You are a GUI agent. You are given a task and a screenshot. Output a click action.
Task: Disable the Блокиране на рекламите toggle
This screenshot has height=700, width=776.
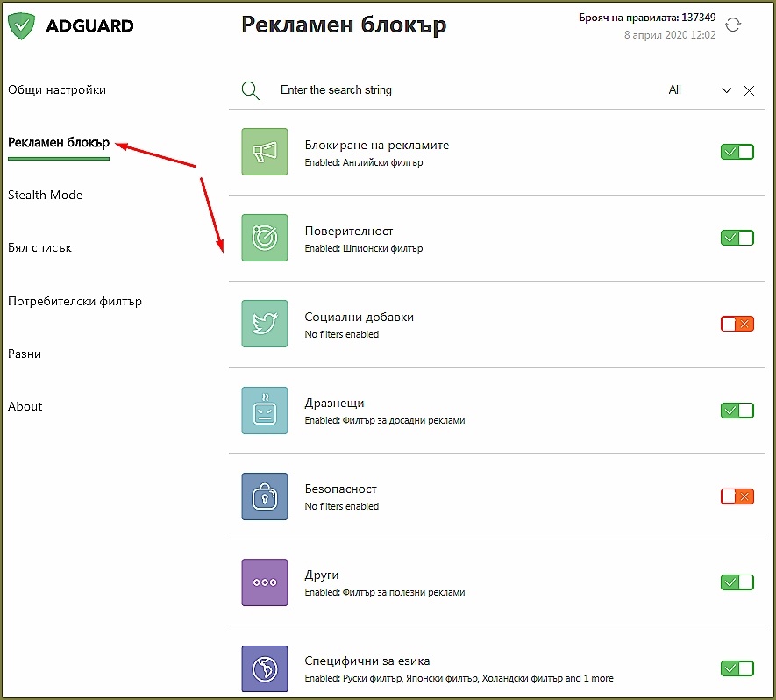click(x=737, y=152)
